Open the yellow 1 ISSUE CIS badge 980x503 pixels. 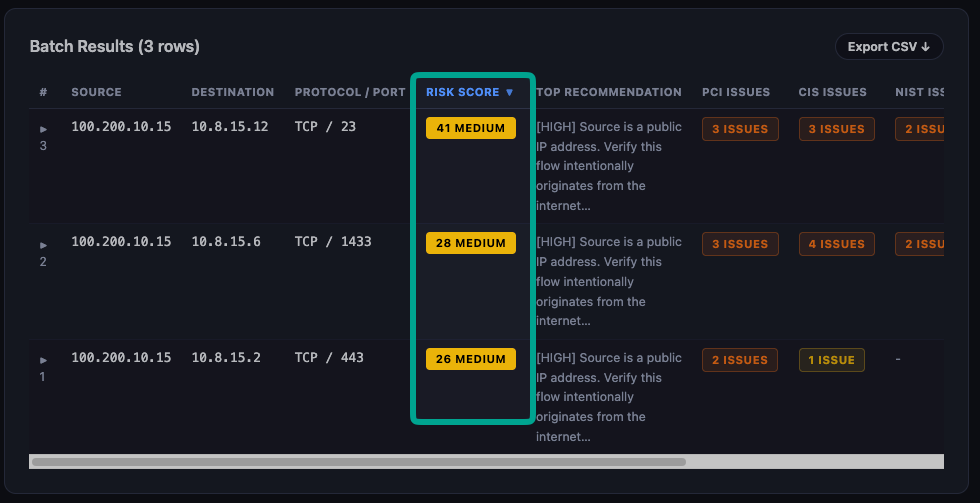tap(831, 360)
